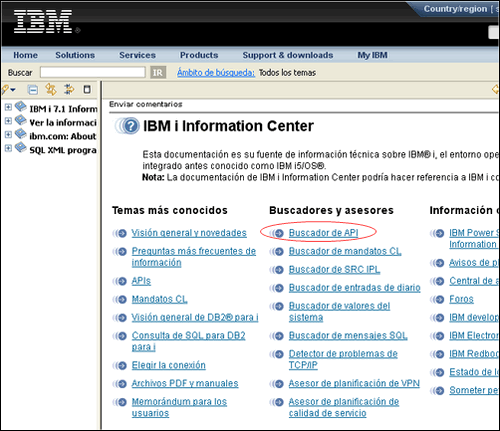Open Buscador de API link
This screenshot has height=431, width=500.
(323, 233)
